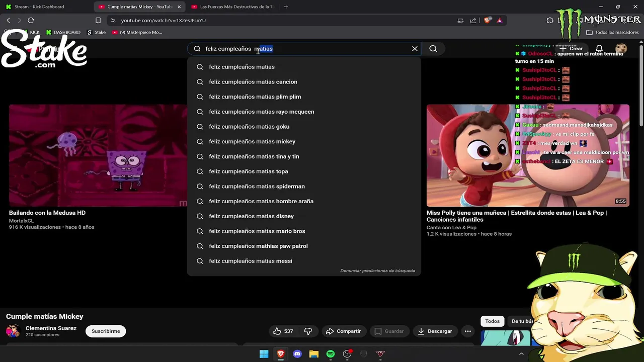Viewport: 644px width, 362px height.
Task: Click the Guardar save button
Action: click(x=389, y=331)
